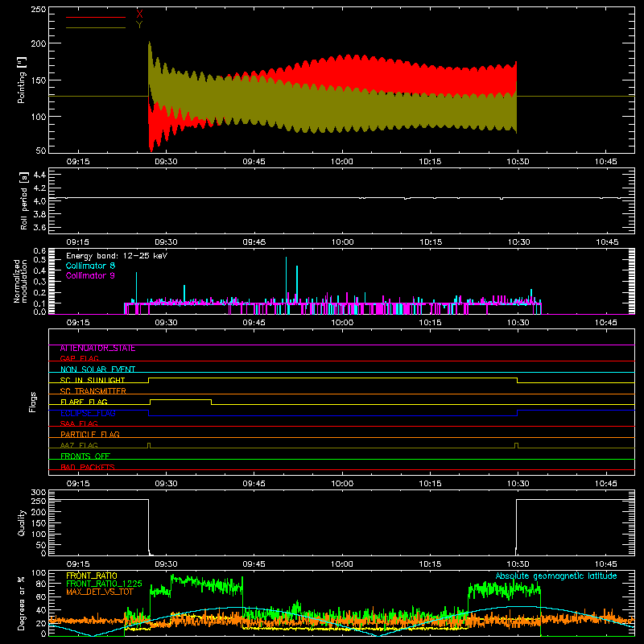644x644 pixels.
Task: Select the green FRONT_RATIO_1225 legend label
Action: (x=105, y=584)
